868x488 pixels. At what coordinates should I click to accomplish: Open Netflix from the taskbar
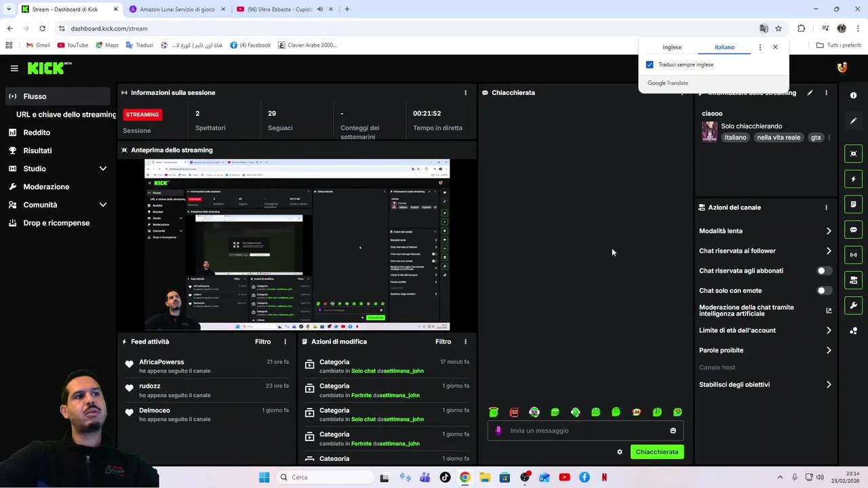click(604, 477)
